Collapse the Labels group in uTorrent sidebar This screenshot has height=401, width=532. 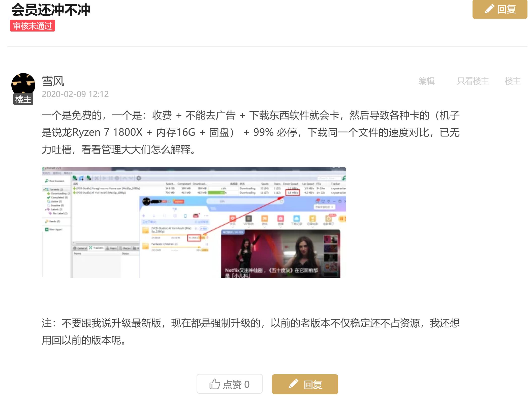click(46, 209)
